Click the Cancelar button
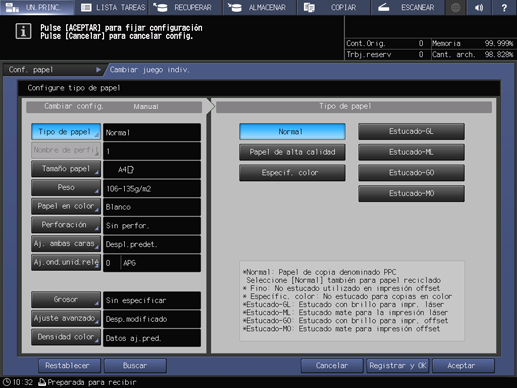Image resolution: width=517 pixels, height=388 pixels. click(x=332, y=366)
